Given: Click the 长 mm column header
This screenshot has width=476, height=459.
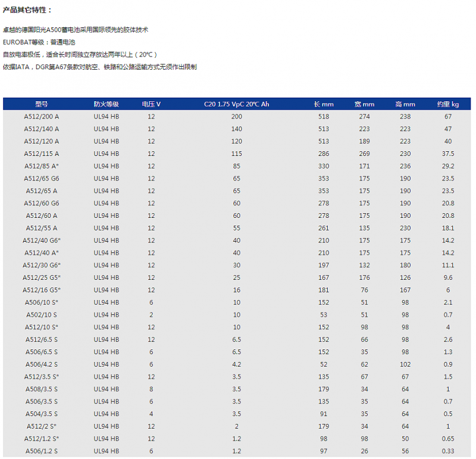Looking at the screenshot, I should tap(324, 104).
